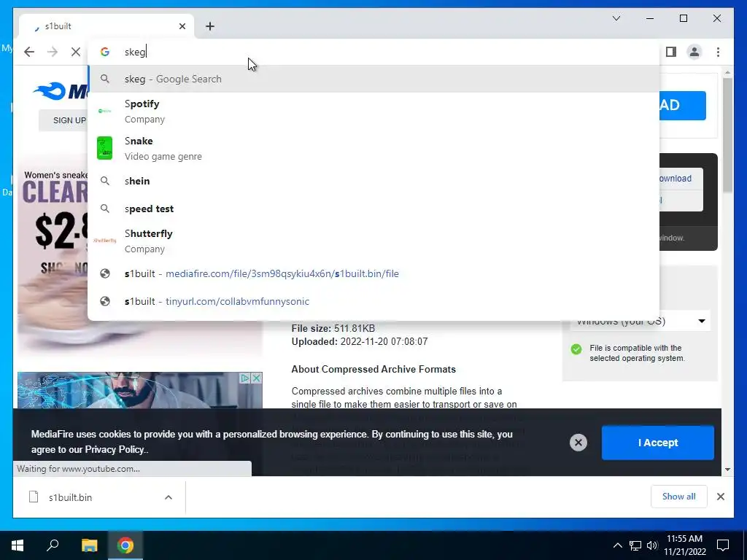Click the SIGN UP button on MediaFire
Screen dimensions: 747x560
click(64, 120)
